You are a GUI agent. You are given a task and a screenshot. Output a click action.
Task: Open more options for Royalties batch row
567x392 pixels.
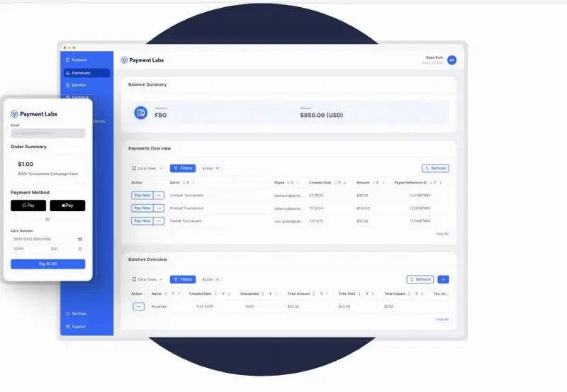(138, 306)
